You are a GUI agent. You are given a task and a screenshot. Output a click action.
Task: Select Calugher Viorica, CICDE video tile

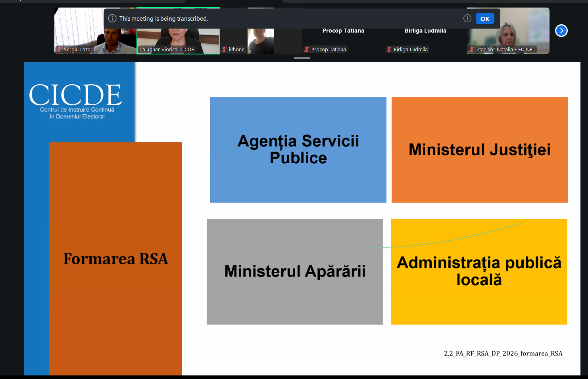point(178,31)
